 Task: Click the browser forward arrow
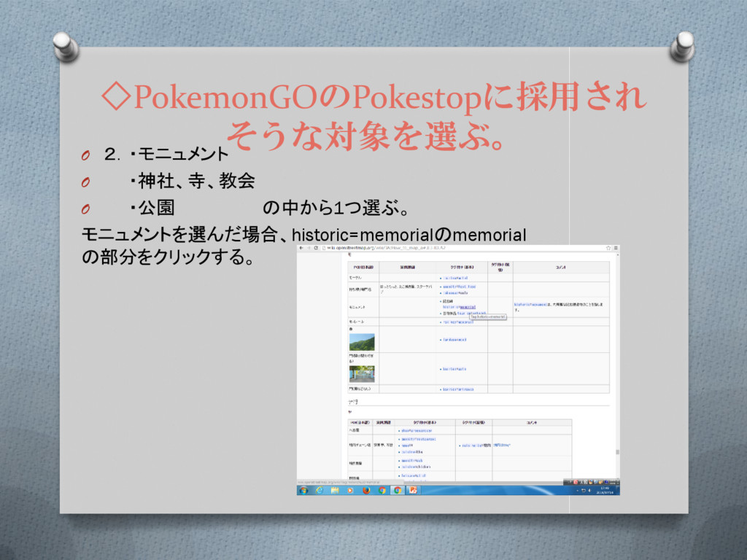pos(309,248)
